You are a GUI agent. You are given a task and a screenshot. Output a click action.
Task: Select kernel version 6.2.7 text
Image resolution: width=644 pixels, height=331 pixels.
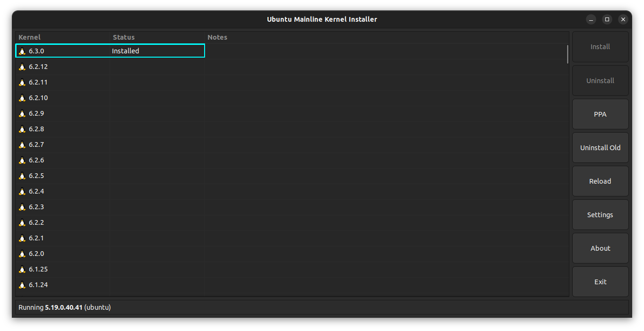click(x=36, y=144)
